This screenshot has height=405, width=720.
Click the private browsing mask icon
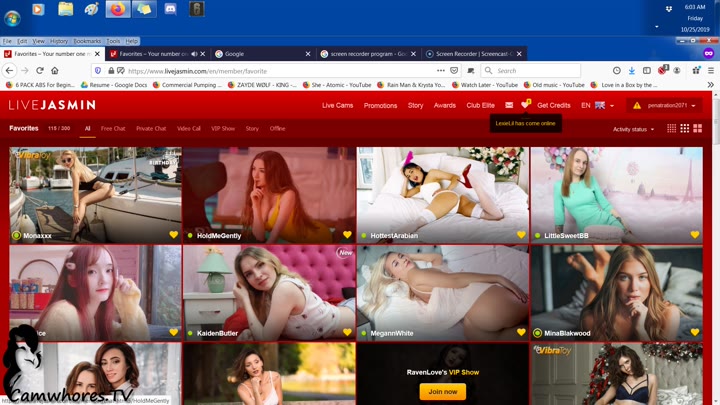709,54
